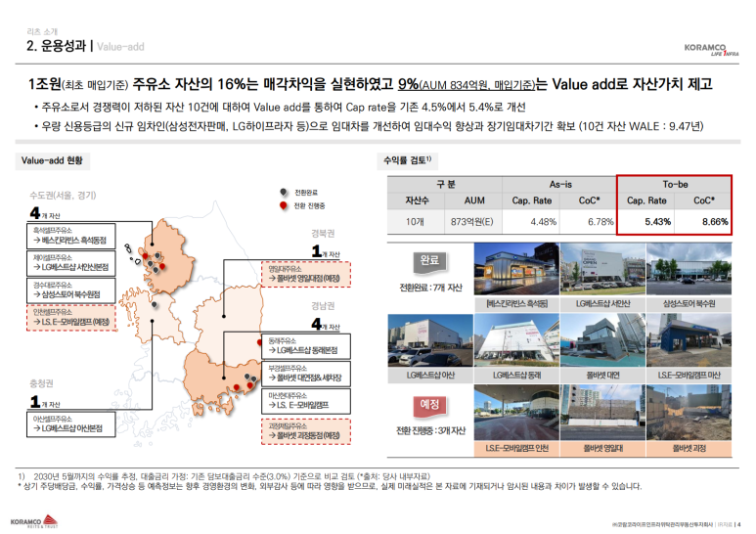Viewport: 756px width, 534px height.
Task: Click the Value-add 현황 section header
Action: [x=52, y=161]
